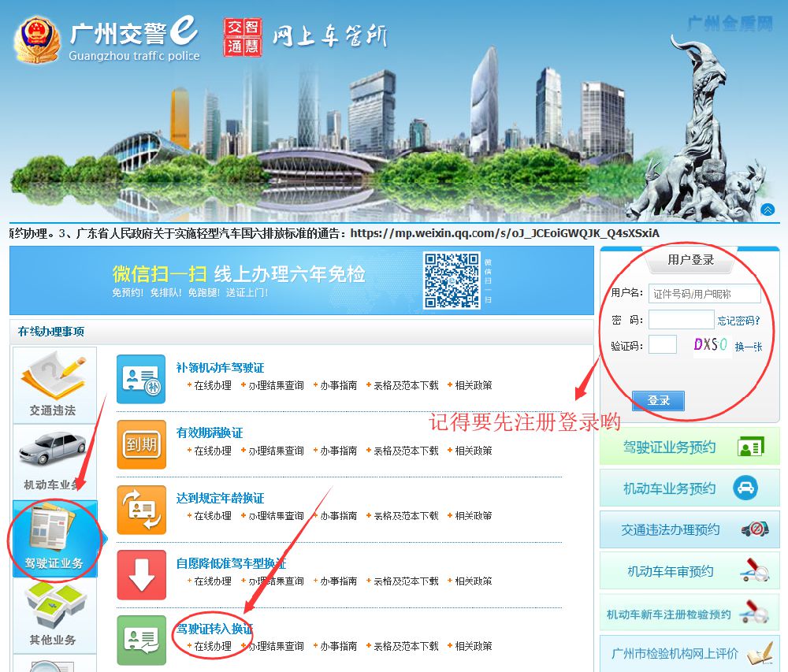Select the 驾驶证业务 sidebar tab
The height and width of the screenshot is (672, 788).
pyautogui.click(x=54, y=539)
